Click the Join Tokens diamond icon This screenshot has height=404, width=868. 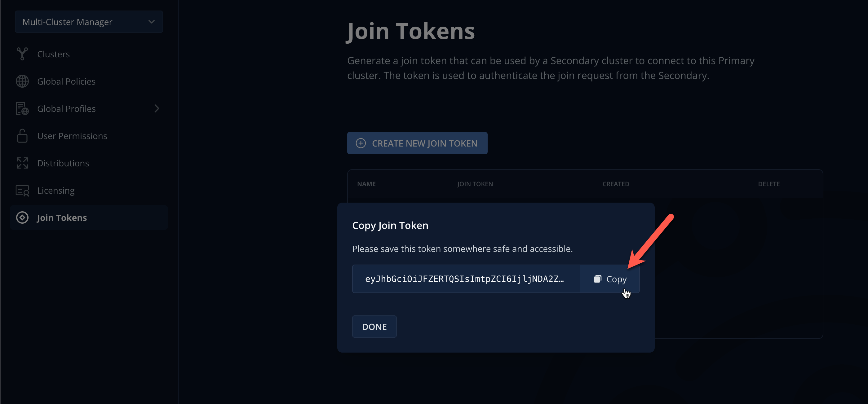pos(22,217)
